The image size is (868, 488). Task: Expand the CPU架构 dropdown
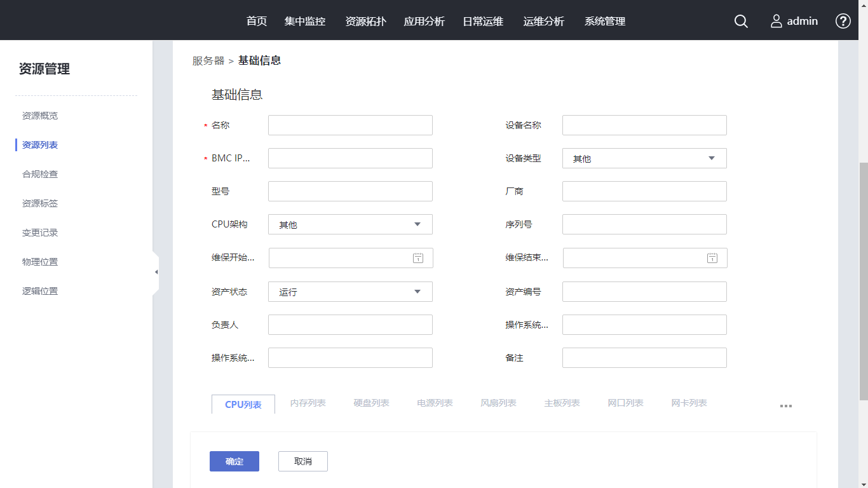(x=350, y=224)
